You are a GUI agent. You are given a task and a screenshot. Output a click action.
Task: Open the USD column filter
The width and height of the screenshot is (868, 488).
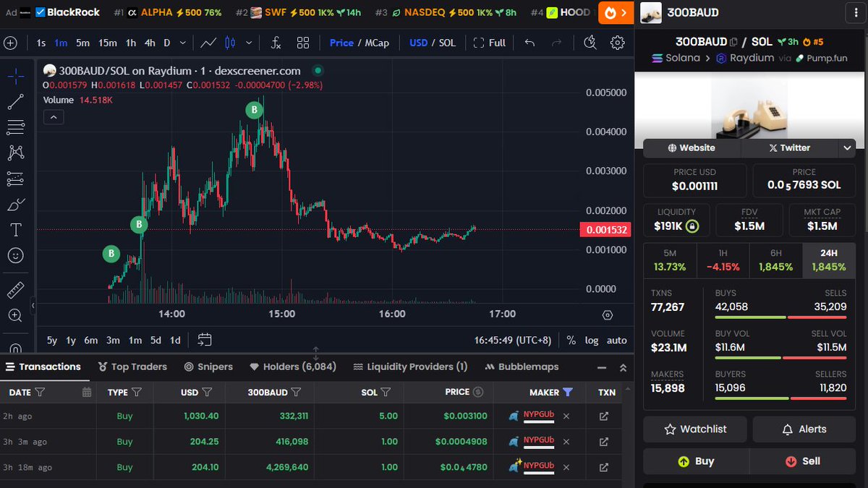(207, 392)
